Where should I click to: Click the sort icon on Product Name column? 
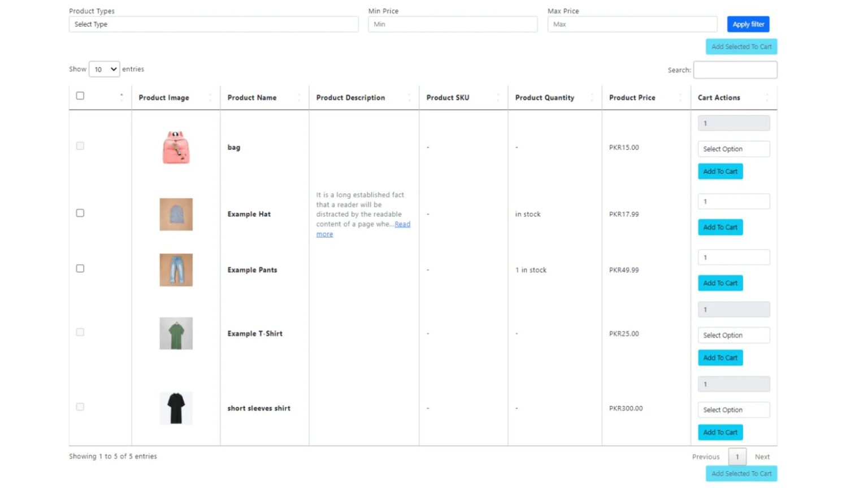click(x=300, y=97)
